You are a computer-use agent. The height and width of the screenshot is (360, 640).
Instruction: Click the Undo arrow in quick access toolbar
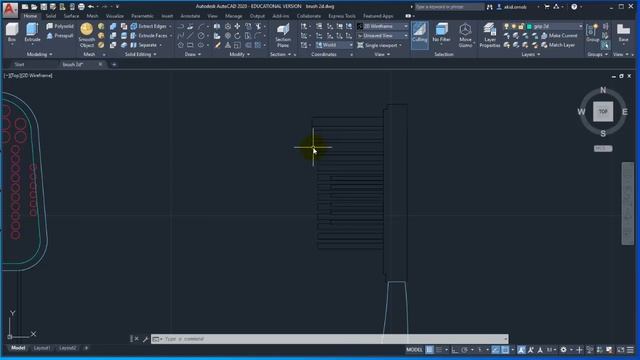pos(91,7)
